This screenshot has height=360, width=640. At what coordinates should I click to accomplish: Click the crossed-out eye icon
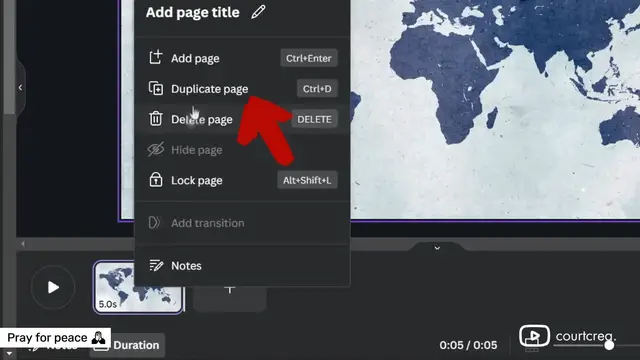pos(156,149)
